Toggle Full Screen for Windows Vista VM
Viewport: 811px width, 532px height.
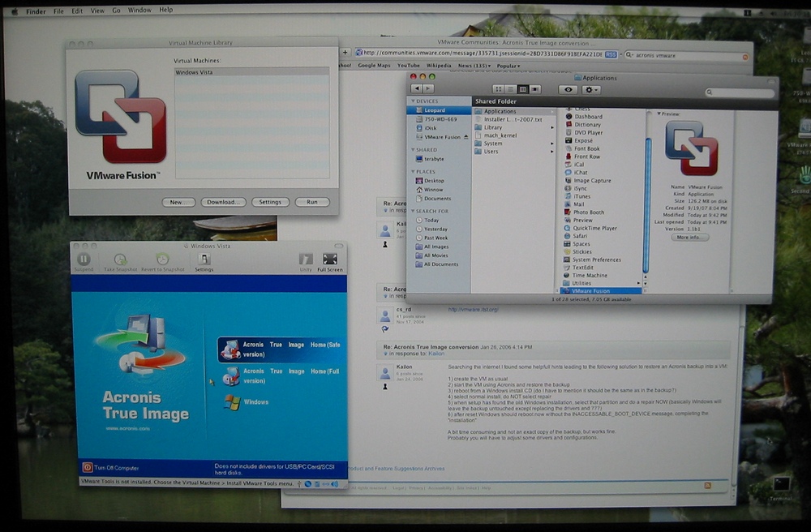coord(329,262)
